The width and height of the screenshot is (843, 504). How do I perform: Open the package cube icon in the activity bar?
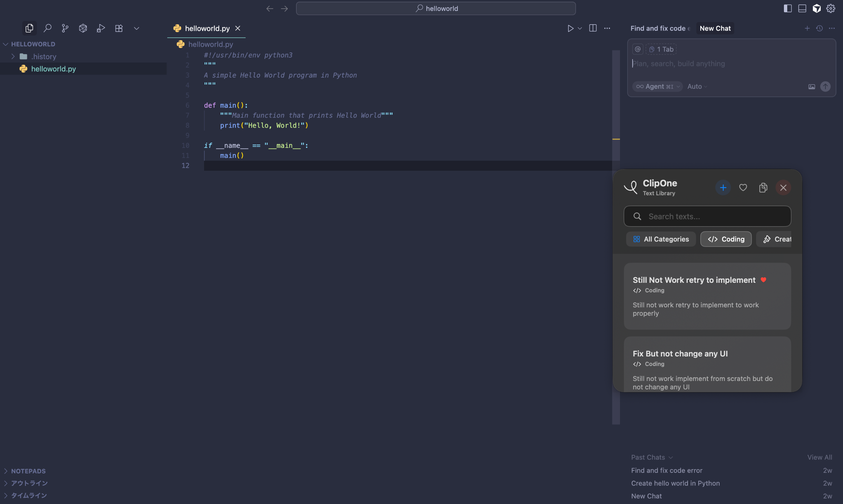pyautogui.click(x=83, y=28)
